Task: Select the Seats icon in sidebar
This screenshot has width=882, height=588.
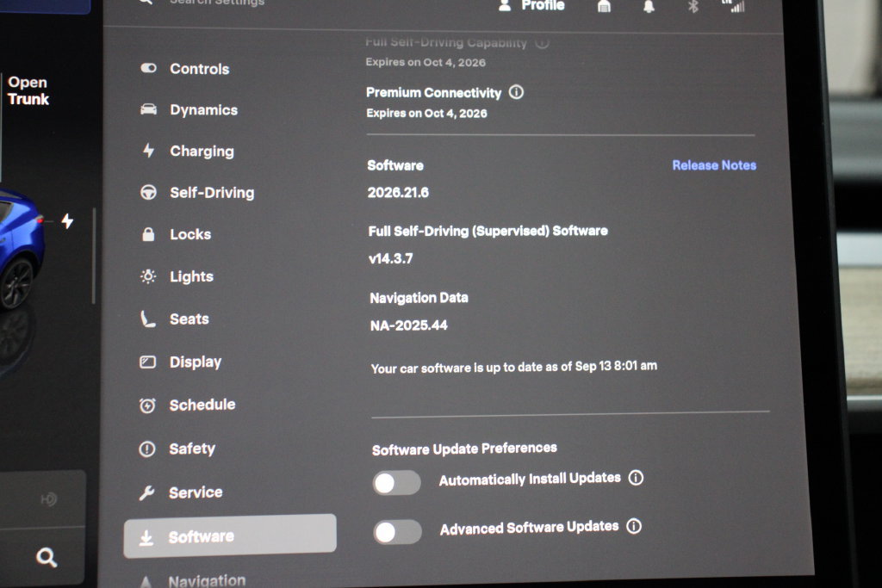Action: 148,319
